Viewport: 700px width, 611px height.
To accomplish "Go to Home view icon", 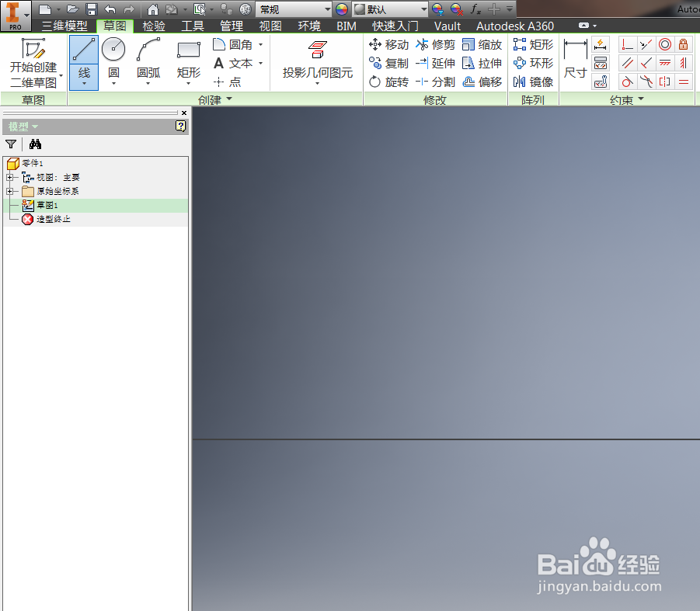I will click(x=153, y=9).
